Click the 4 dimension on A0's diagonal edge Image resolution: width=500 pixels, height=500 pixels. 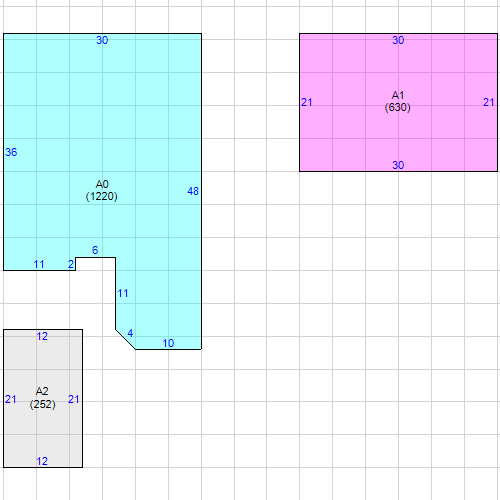pyautogui.click(x=130, y=333)
